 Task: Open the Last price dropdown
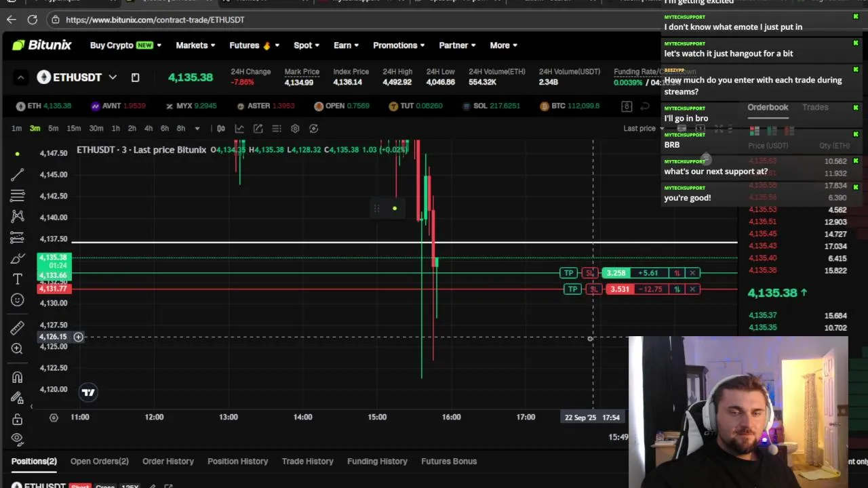point(644,128)
